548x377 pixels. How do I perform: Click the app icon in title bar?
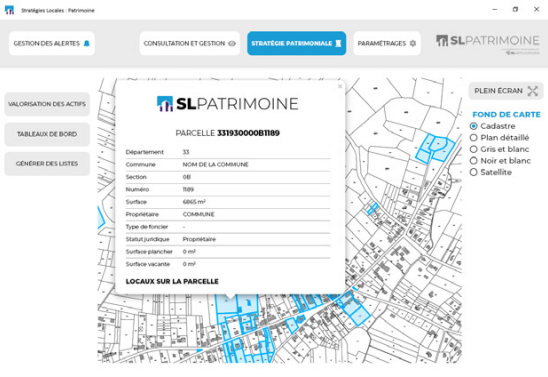[x=9, y=10]
